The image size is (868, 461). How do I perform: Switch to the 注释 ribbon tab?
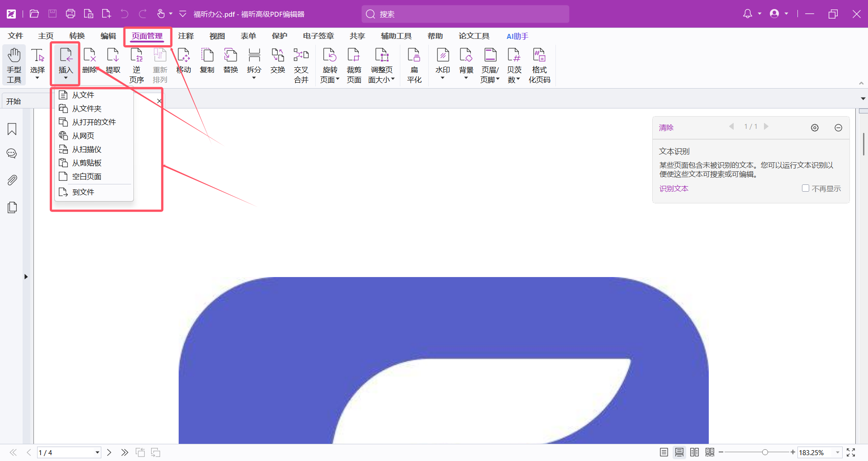click(x=186, y=36)
